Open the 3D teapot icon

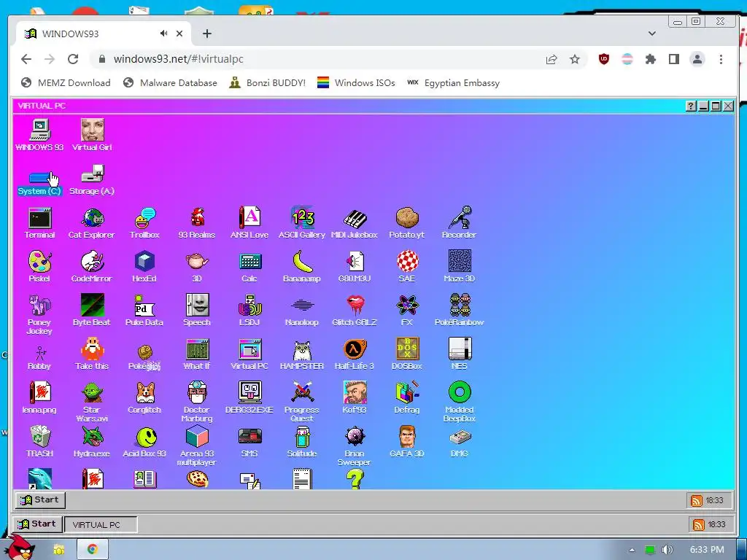(x=197, y=267)
